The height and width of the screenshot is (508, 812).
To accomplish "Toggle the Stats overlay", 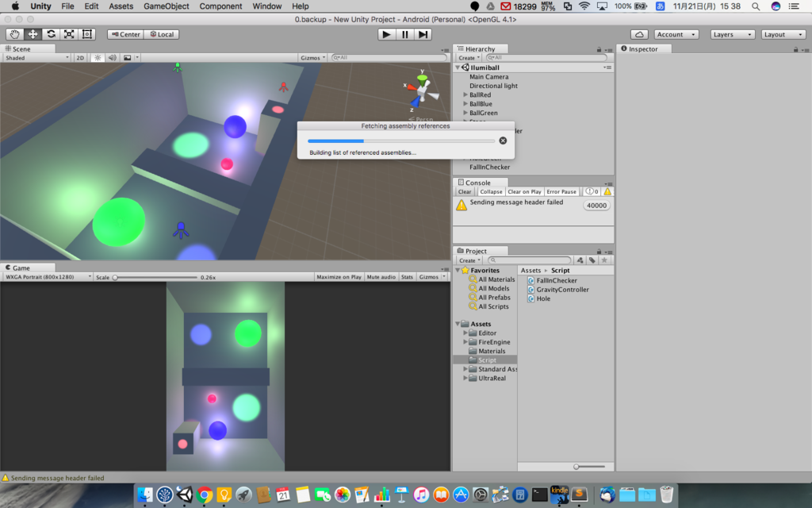I will pos(407,277).
